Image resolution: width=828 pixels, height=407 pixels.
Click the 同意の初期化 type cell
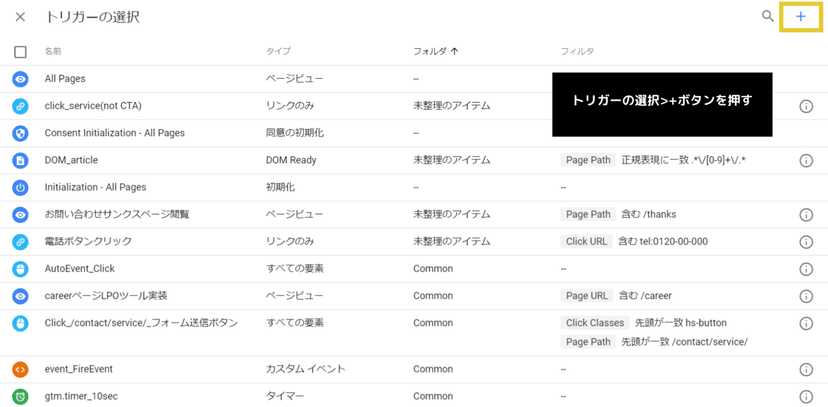tap(295, 133)
